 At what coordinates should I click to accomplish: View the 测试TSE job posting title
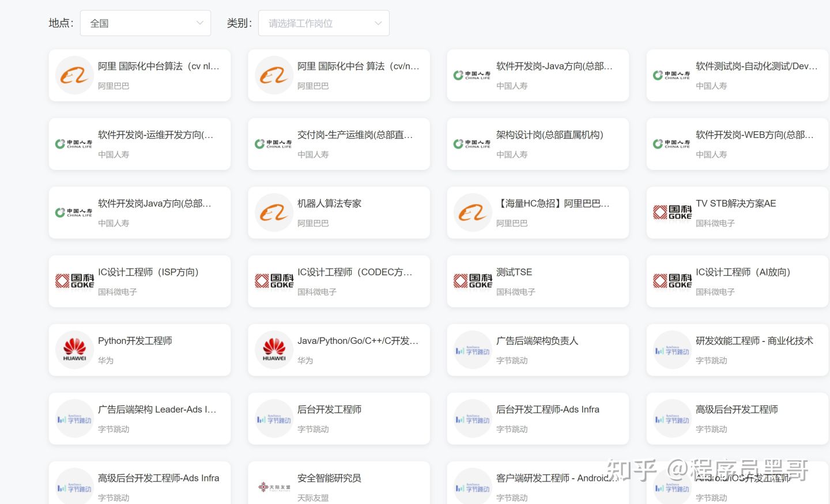click(x=514, y=272)
